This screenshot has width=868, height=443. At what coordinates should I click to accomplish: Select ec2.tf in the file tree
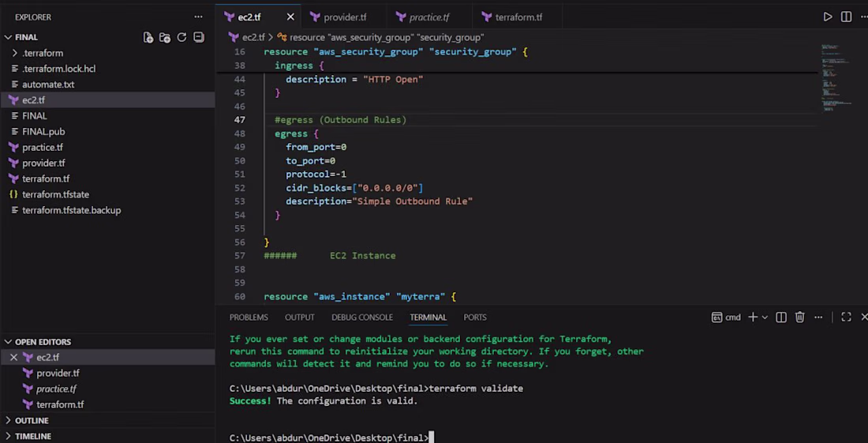point(107,100)
